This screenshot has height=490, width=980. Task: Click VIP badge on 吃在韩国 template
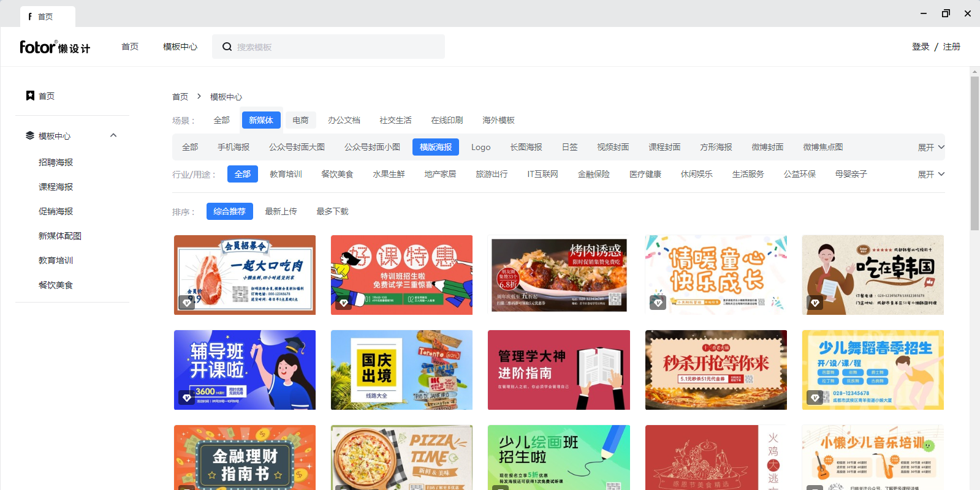tap(815, 302)
